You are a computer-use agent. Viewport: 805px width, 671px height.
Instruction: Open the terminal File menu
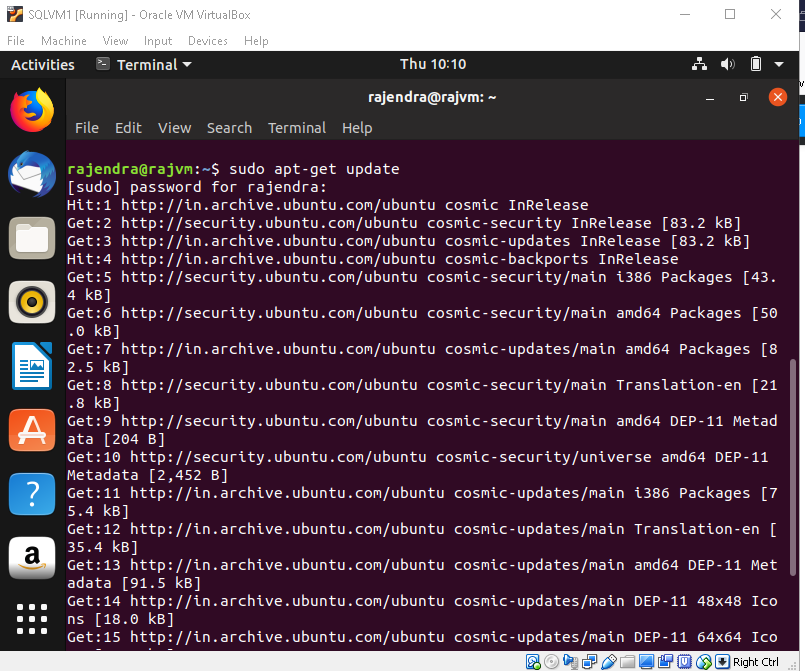87,128
